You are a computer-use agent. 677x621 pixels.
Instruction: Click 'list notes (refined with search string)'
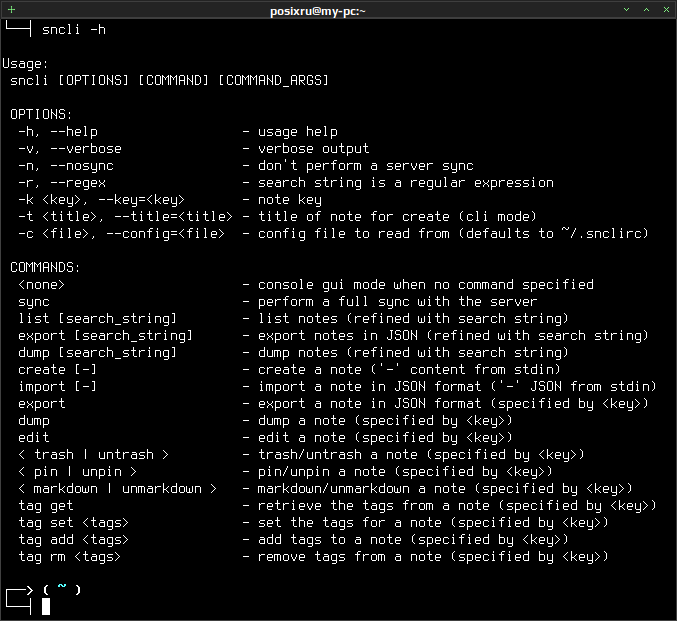(414, 318)
